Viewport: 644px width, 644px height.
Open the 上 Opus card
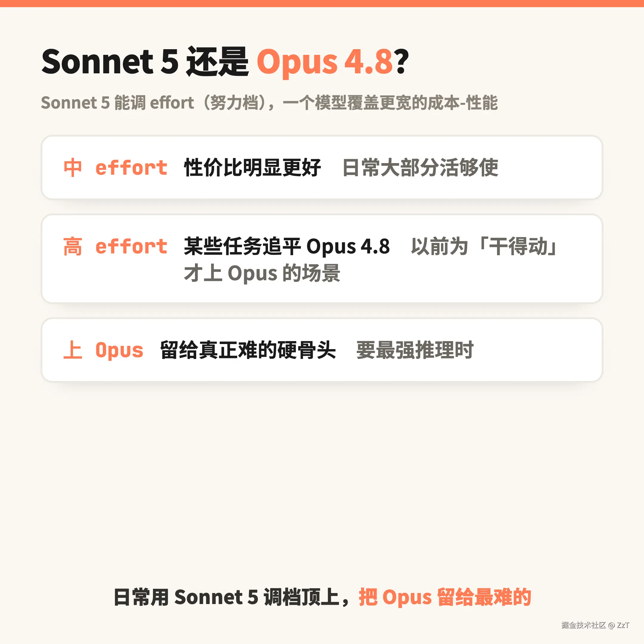pyautogui.click(x=322, y=350)
